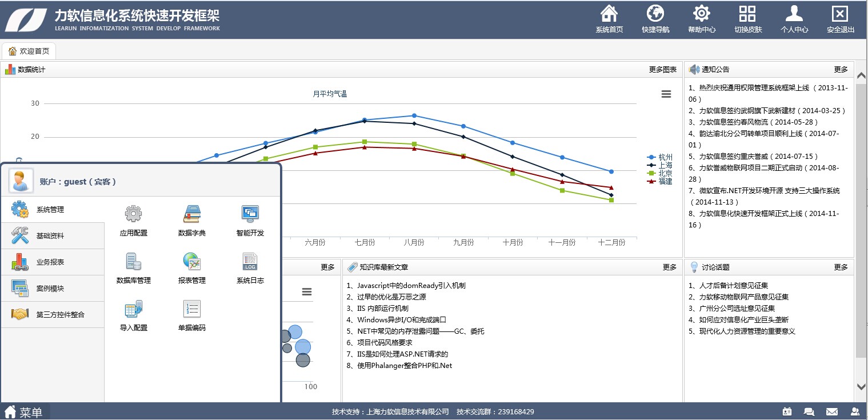Click the 知识库最新文章 tag icon

coord(353,267)
